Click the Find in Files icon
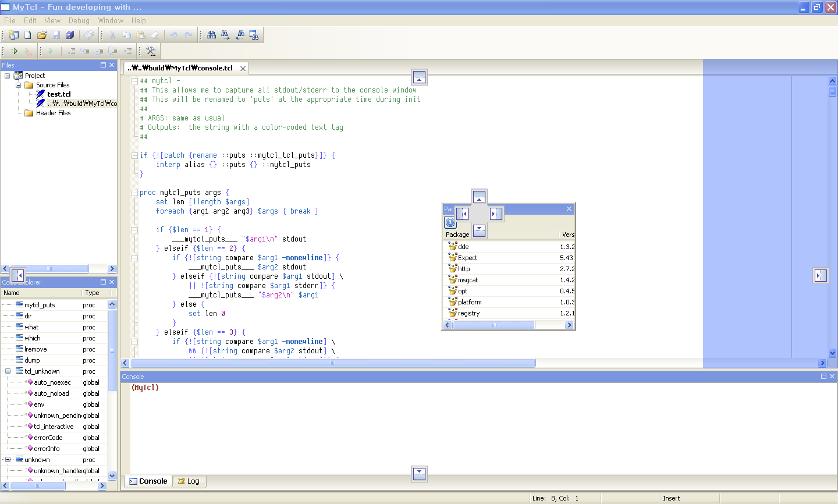The height and width of the screenshot is (504, 838). (x=254, y=35)
